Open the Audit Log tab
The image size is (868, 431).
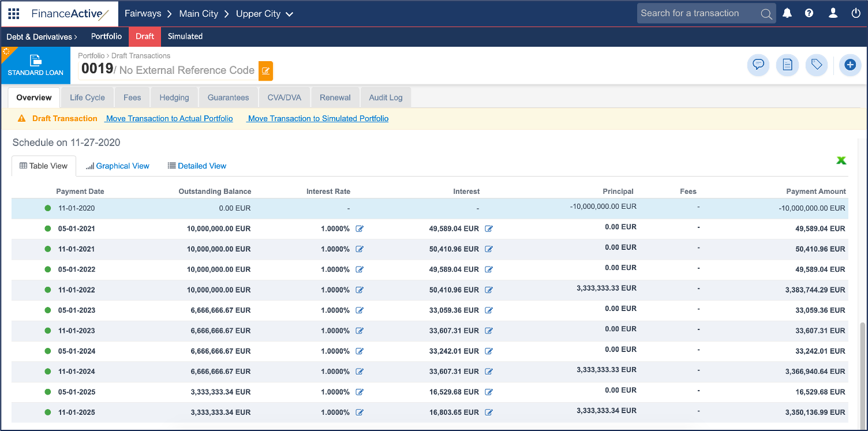coord(386,98)
